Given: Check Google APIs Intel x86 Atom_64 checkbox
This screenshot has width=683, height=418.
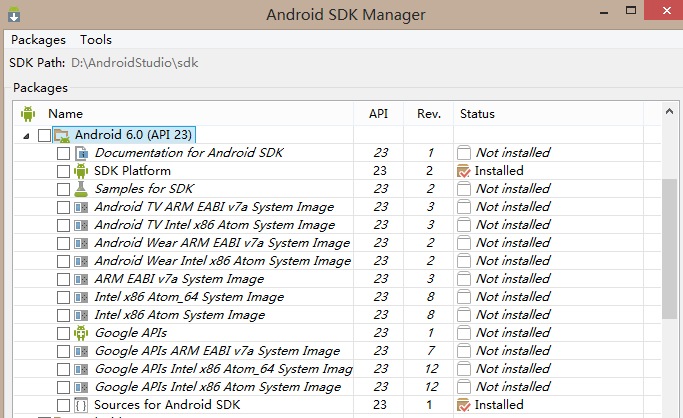Looking at the screenshot, I should pyautogui.click(x=63, y=369).
